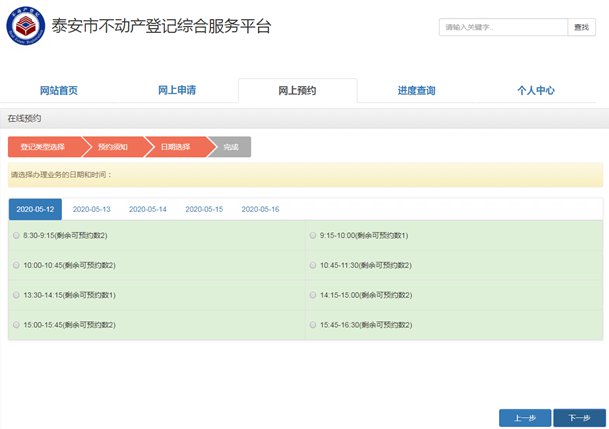Switch to the 2020-05-13 date tab
The height and width of the screenshot is (429, 609).
click(91, 209)
